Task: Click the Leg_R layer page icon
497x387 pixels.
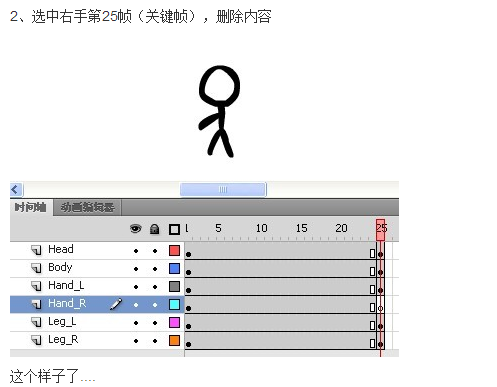Action: coord(36,340)
